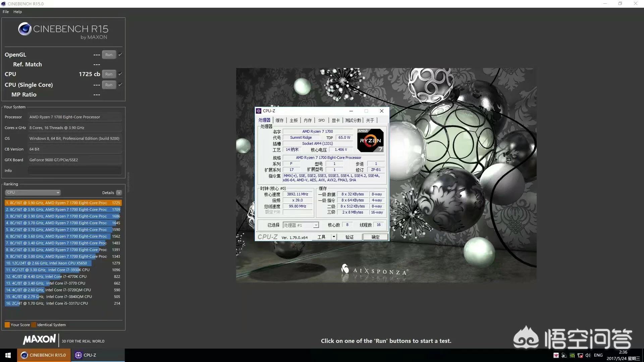This screenshot has width=644, height=362.
Task: Toggle the OpenGL test checkmark
Action: point(120,54)
